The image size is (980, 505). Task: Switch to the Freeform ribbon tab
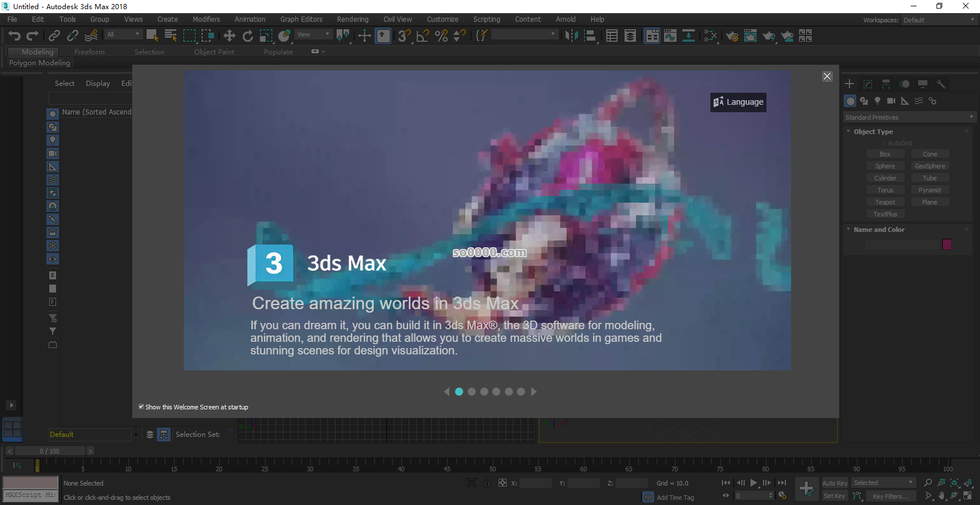(x=89, y=52)
